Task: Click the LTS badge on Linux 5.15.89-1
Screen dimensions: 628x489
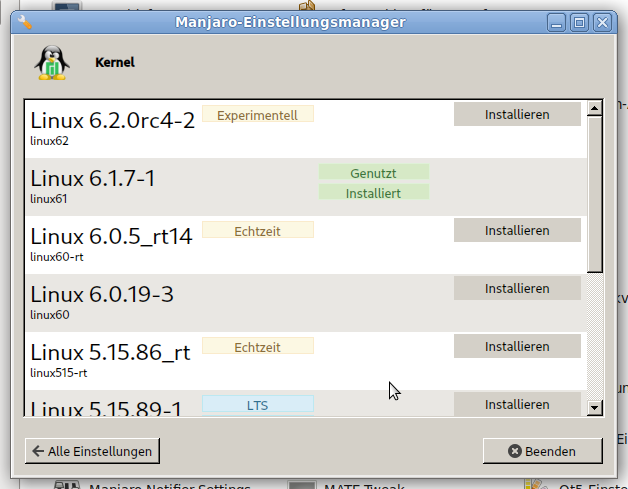Action: coord(258,405)
